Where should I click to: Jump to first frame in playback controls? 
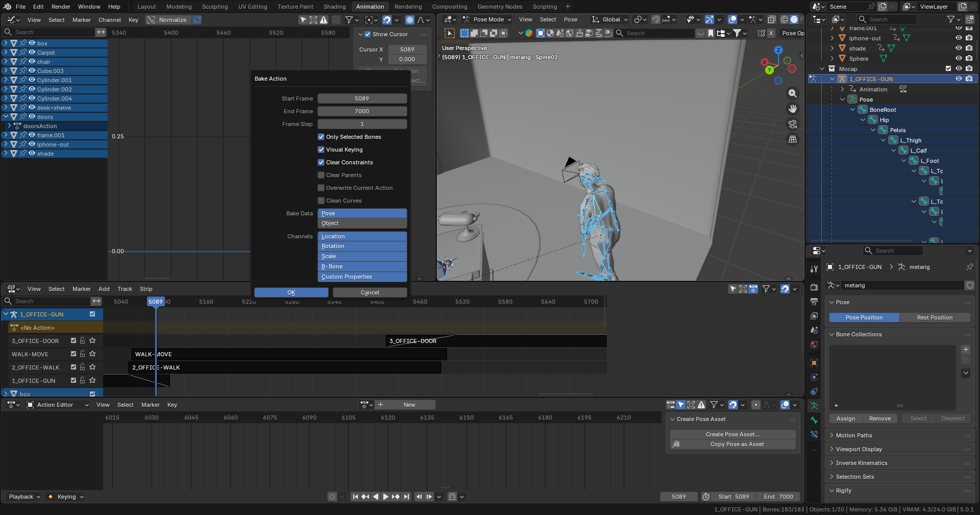[355, 497]
